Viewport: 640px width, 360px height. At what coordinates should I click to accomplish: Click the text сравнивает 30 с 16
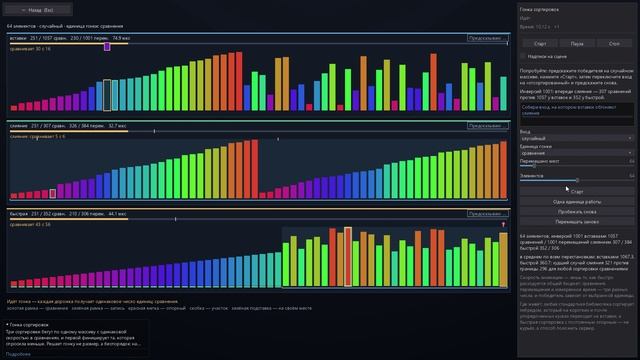coord(30,49)
